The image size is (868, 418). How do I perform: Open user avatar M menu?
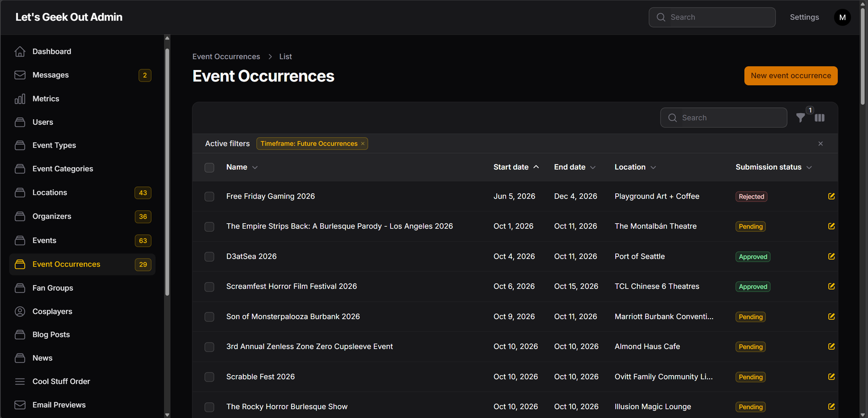pos(843,17)
